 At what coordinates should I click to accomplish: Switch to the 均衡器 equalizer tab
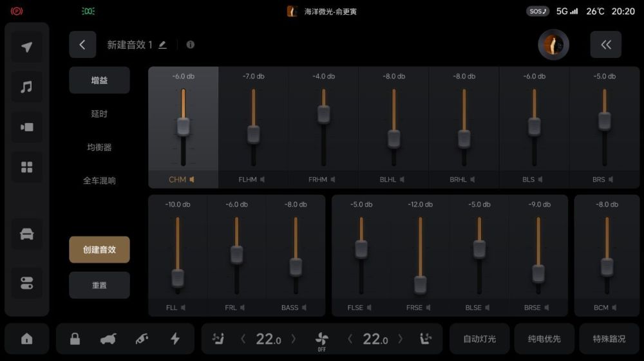99,147
